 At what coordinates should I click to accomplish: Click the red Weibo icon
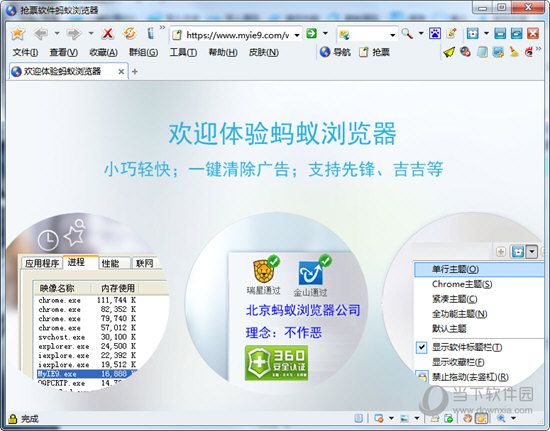(x=529, y=52)
